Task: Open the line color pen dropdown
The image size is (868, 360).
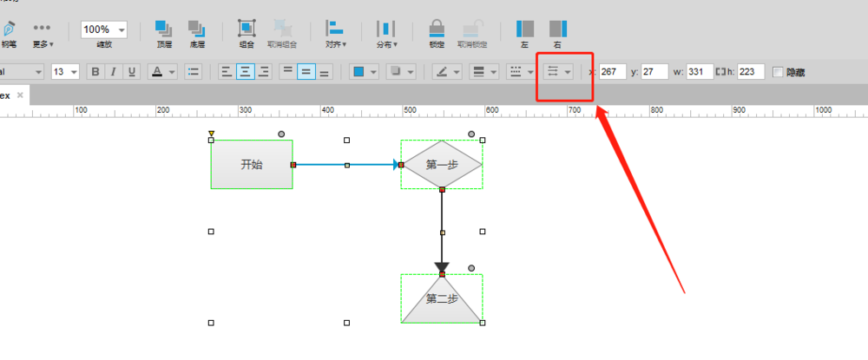Action: pos(447,72)
